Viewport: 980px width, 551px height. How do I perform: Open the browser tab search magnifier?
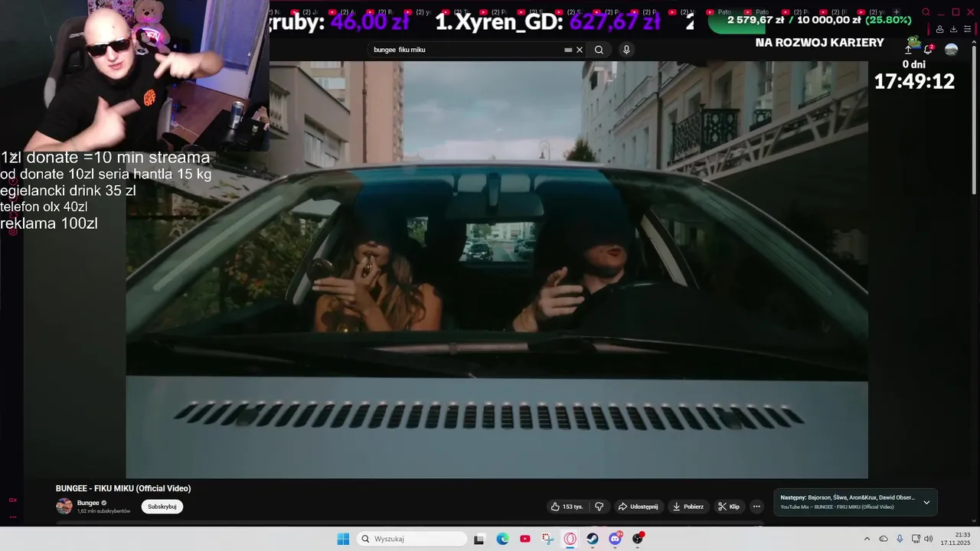[x=926, y=12]
